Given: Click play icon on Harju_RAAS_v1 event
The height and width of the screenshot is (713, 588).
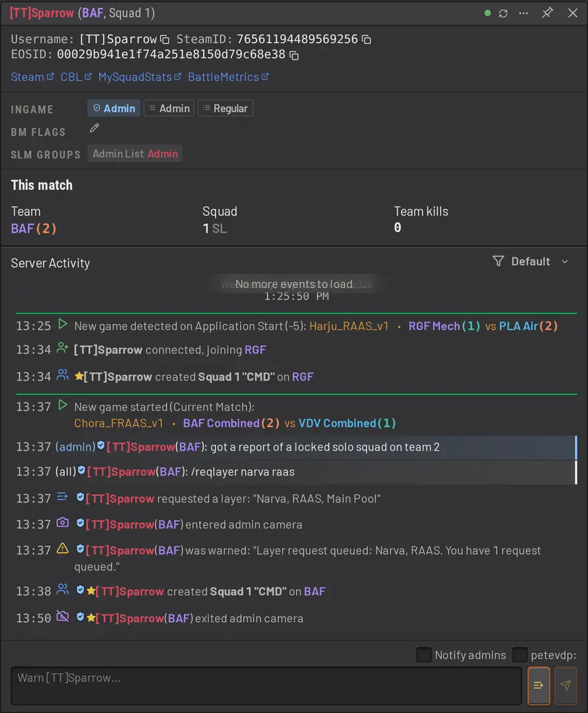Looking at the screenshot, I should click(63, 325).
